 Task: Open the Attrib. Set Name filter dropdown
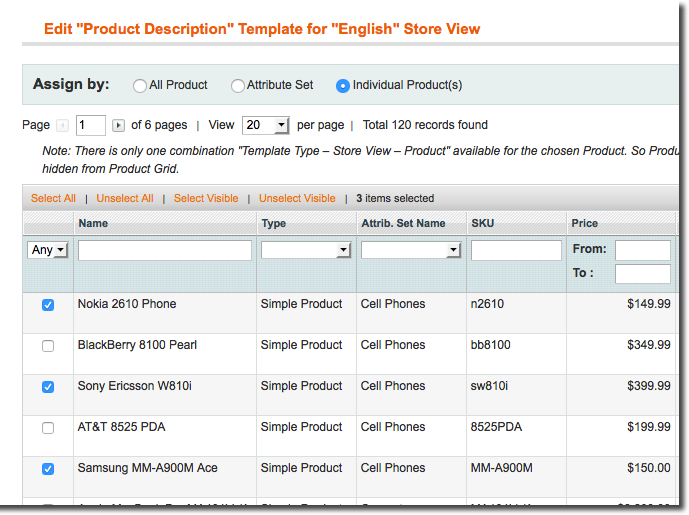pos(411,250)
